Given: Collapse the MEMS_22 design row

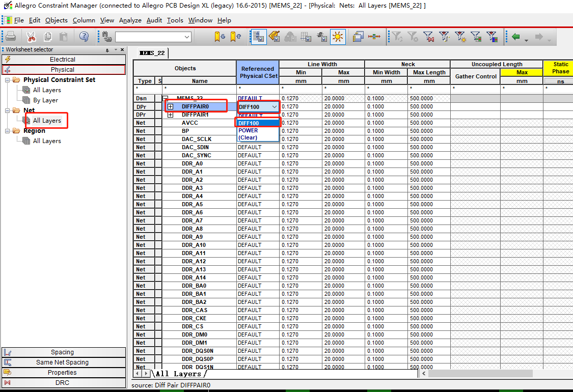Looking at the screenshot, I should click(165, 98).
